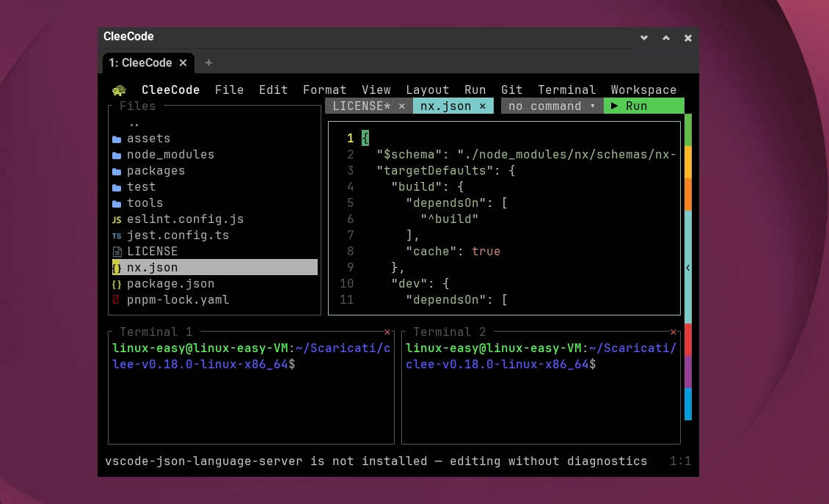
Task: Click the yellow color strip segment
Action: coord(688,162)
